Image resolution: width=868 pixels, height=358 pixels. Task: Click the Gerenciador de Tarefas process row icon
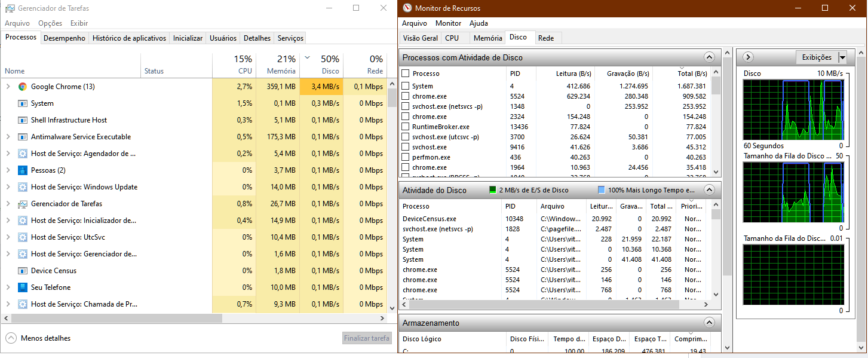(23, 204)
